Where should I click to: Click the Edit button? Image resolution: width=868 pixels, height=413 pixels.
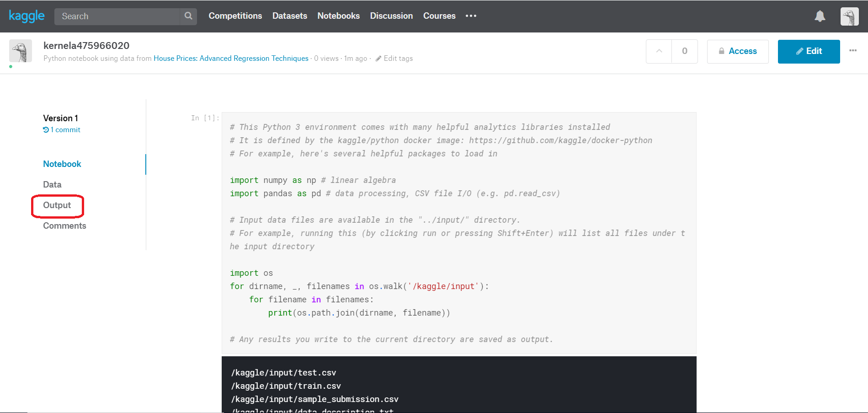coord(809,51)
